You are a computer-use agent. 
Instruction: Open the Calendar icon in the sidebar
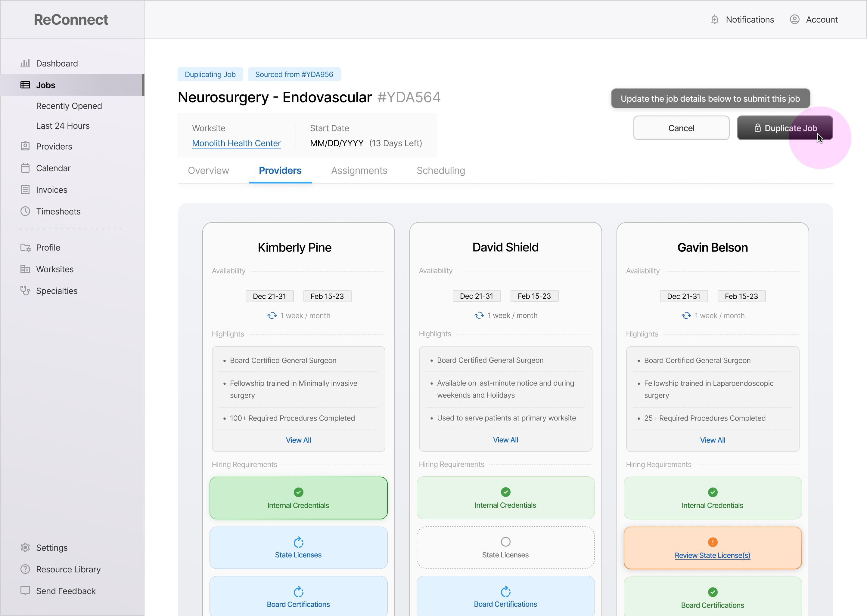click(x=25, y=168)
